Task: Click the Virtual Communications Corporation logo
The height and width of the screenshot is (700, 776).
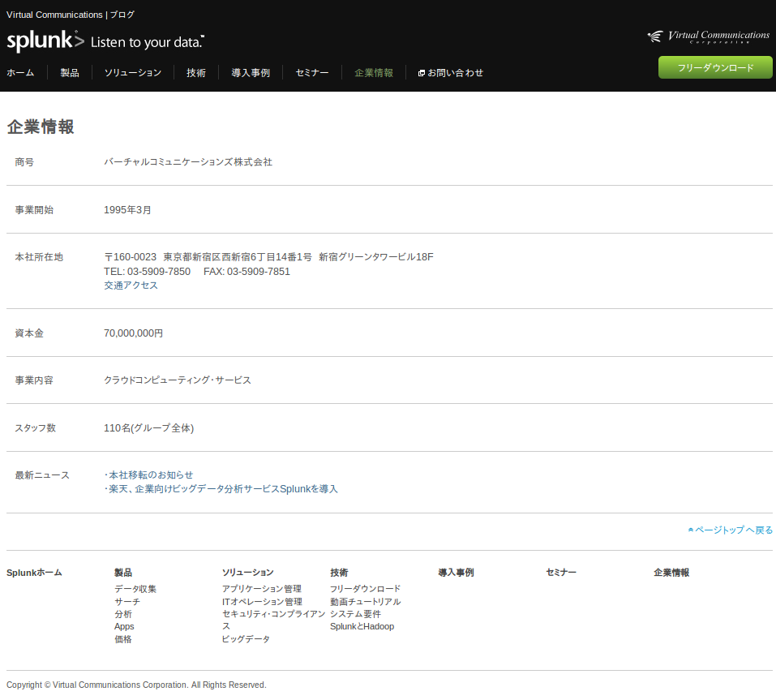Action: click(x=708, y=37)
